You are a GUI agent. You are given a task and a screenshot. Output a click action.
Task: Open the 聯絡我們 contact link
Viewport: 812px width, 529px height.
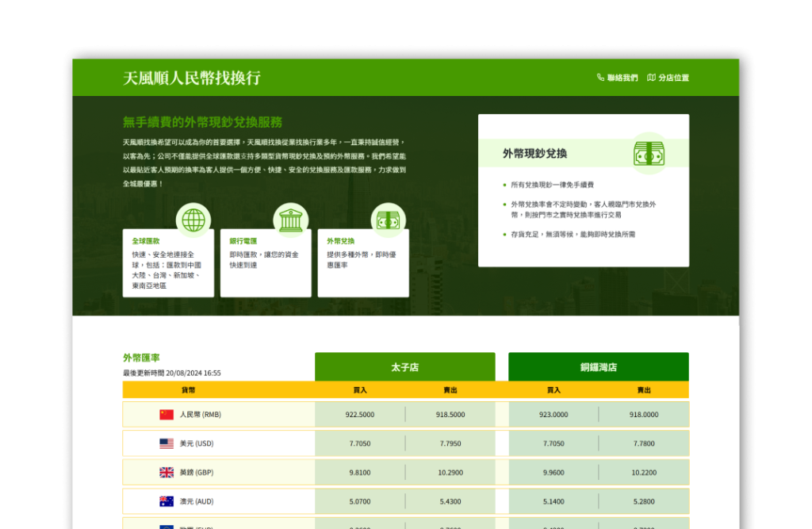[x=617, y=78]
